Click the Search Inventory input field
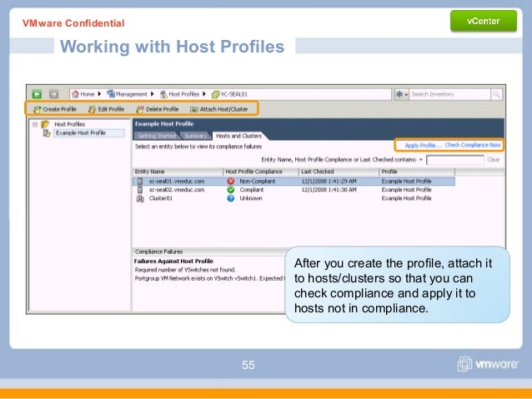Image resolution: width=532 pixels, height=399 pixels. (450, 94)
